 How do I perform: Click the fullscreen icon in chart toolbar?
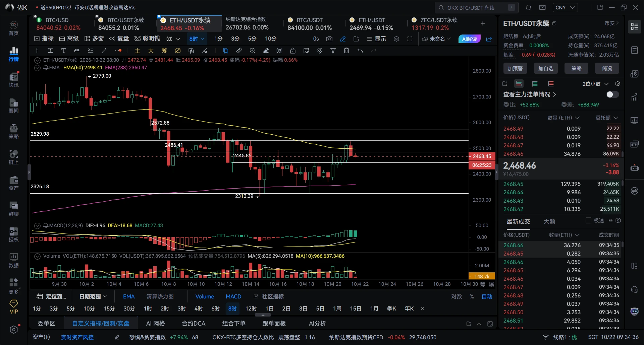(410, 39)
